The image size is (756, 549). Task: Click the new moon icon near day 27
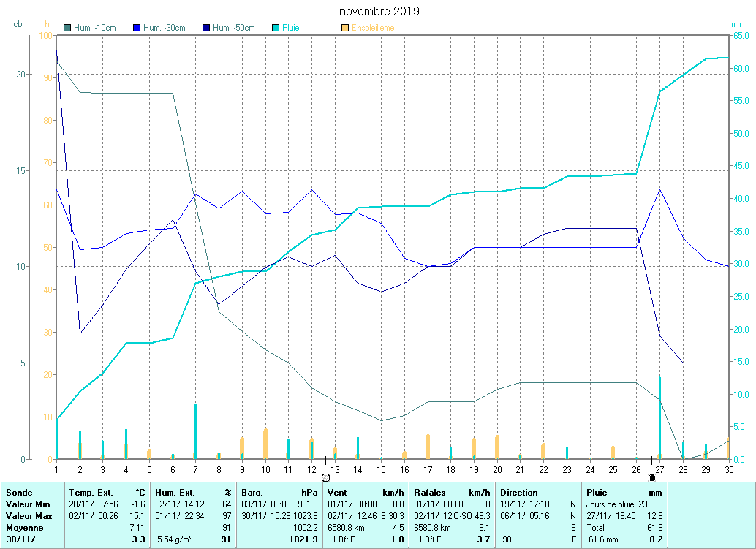pos(651,477)
